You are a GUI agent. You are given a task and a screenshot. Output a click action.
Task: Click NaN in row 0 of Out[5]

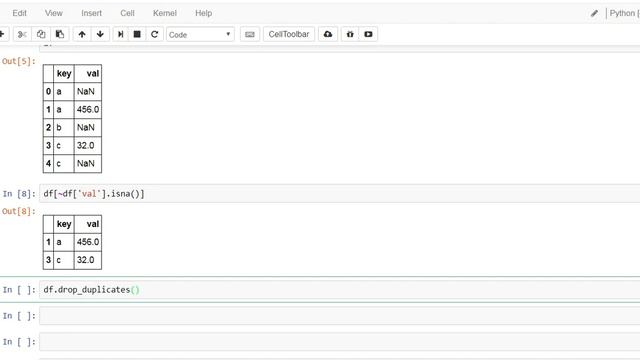[x=86, y=91]
